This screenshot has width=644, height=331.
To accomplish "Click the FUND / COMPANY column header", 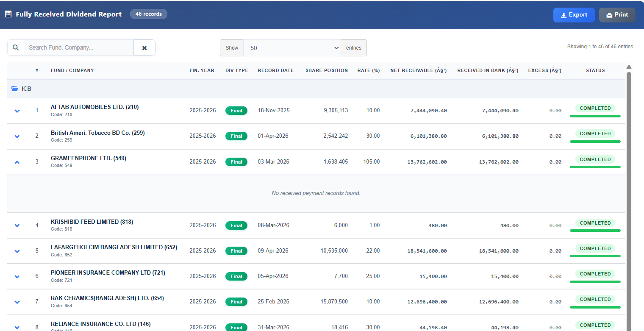I will 72,70.
